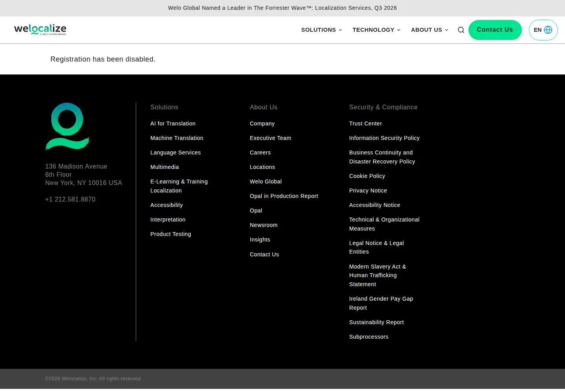Open Ireland Gender Pay Gap Report

coord(381,303)
